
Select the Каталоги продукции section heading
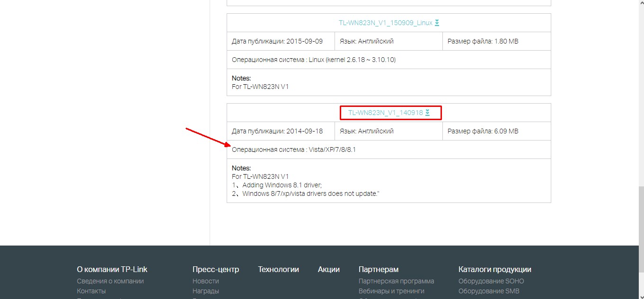pos(494,269)
